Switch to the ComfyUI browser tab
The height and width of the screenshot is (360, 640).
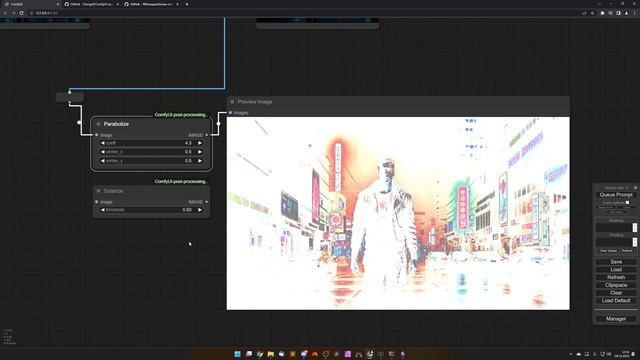31,4
